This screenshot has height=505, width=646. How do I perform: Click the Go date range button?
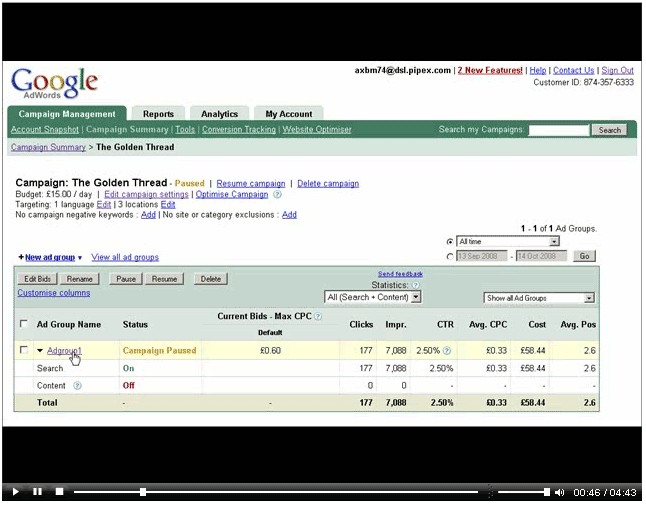(x=584, y=256)
